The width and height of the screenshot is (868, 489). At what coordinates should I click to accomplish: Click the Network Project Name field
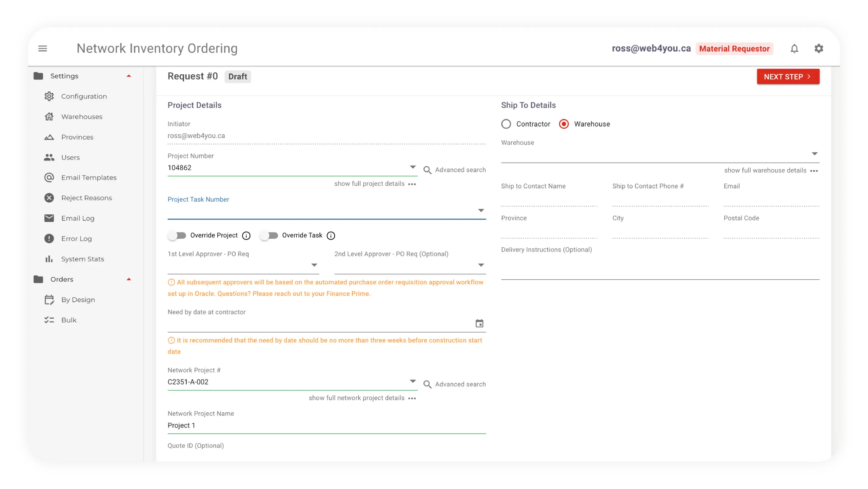tap(327, 426)
